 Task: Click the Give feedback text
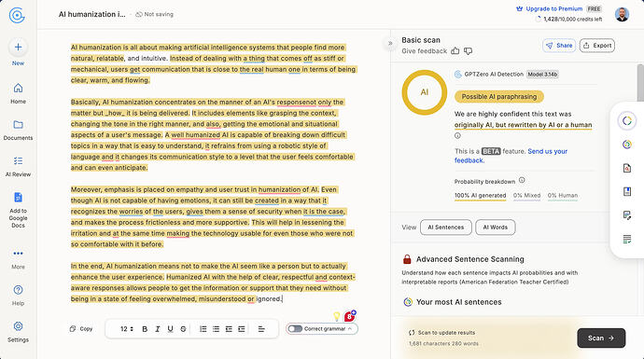425,51
